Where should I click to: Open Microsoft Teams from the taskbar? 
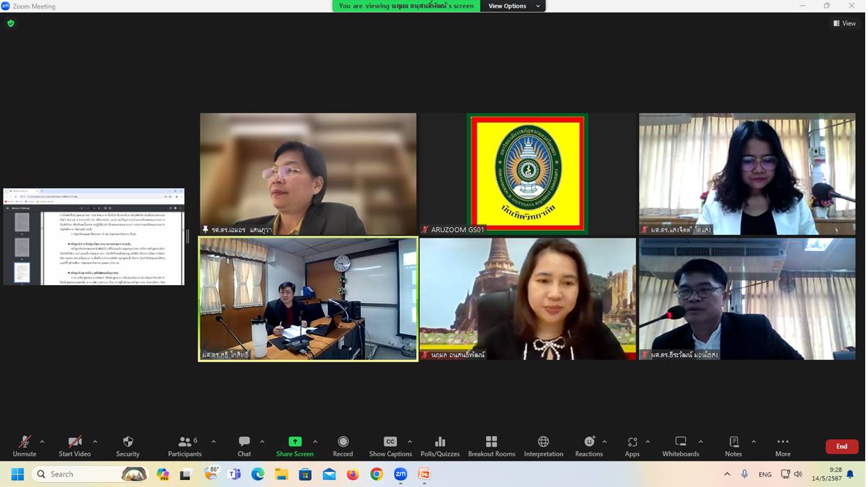235,474
